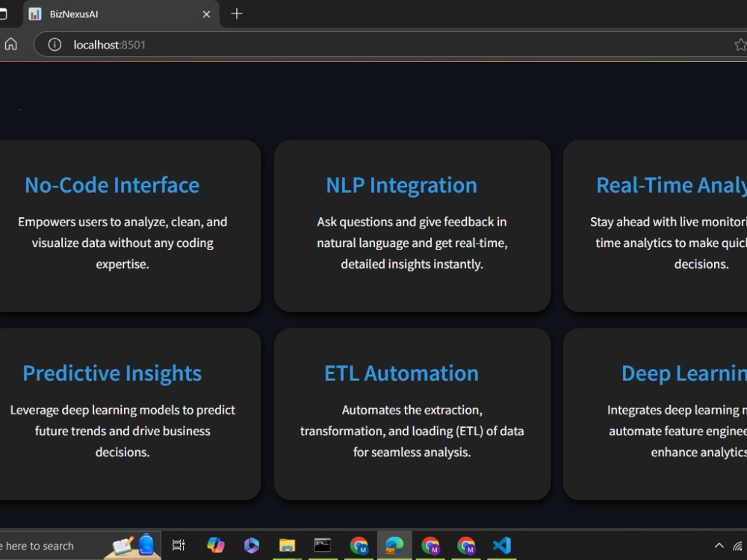Open the network icon in system tray
The image size is (747, 560).
(739, 546)
